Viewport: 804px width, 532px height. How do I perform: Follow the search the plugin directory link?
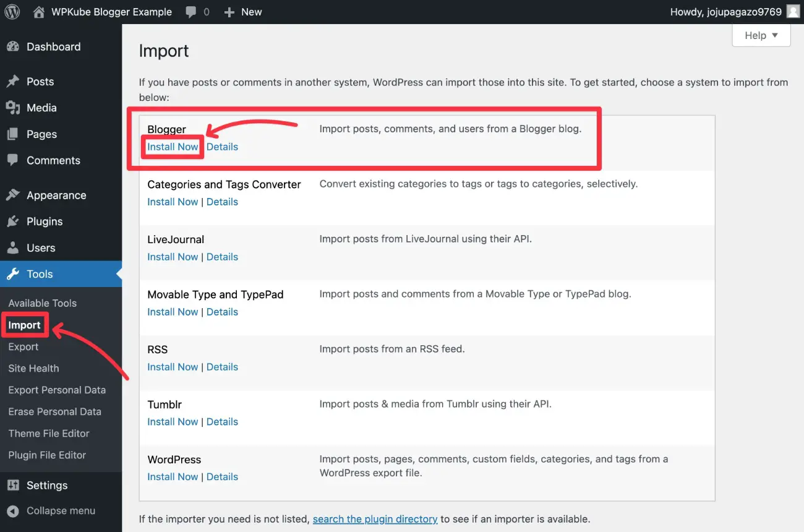[375, 519]
